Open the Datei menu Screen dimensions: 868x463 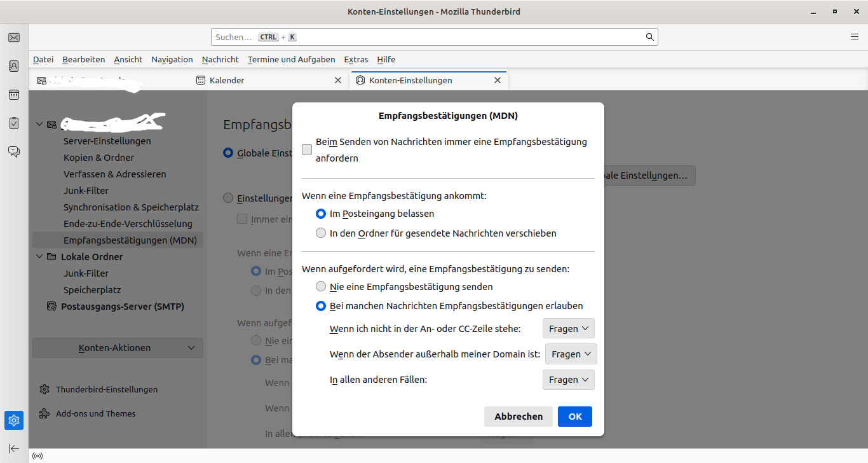[x=43, y=59]
